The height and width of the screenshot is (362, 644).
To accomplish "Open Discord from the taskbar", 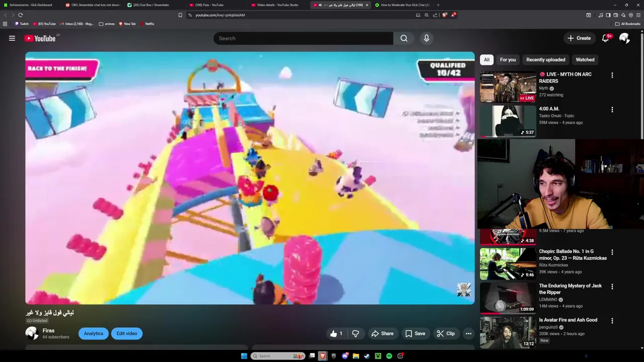I will (x=345, y=356).
